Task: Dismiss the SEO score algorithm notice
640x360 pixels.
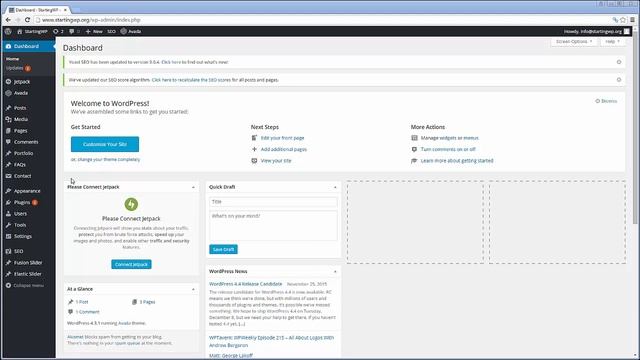Action: 619,80
